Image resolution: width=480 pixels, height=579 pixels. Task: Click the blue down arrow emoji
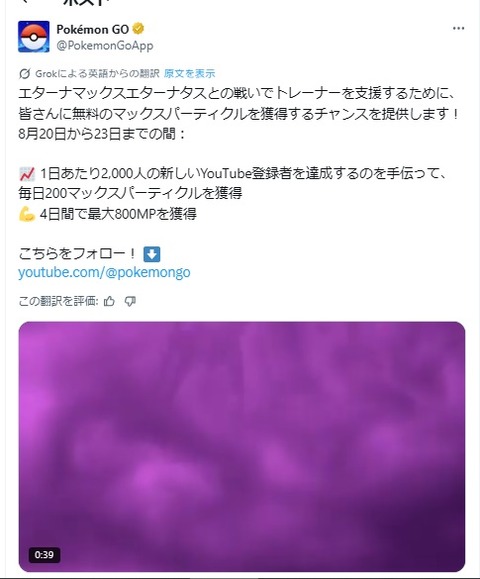(151, 254)
